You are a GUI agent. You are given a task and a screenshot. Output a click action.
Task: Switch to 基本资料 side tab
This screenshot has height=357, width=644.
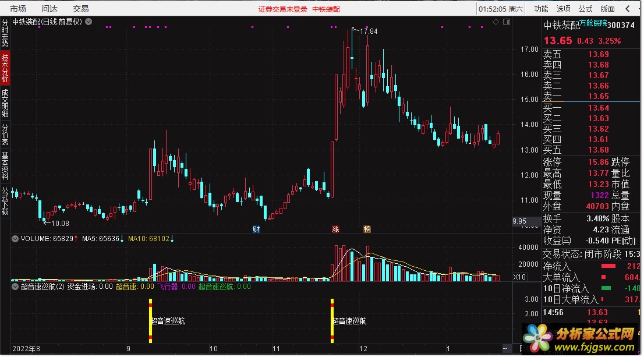(x=5, y=166)
